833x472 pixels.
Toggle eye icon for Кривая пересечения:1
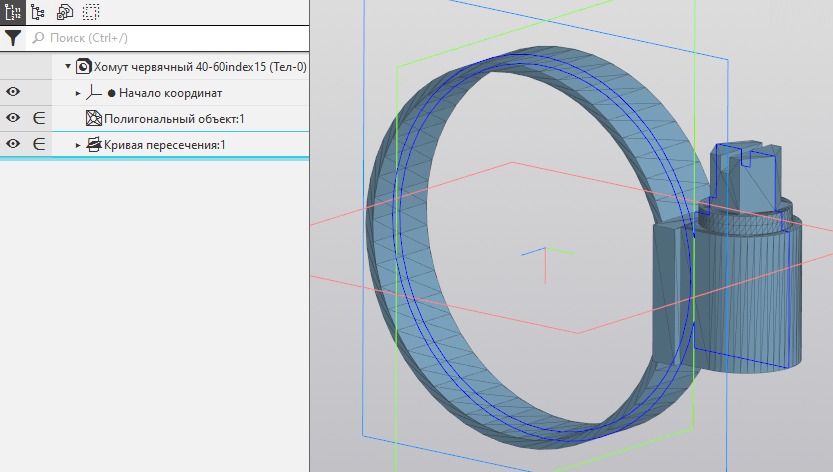(x=13, y=145)
